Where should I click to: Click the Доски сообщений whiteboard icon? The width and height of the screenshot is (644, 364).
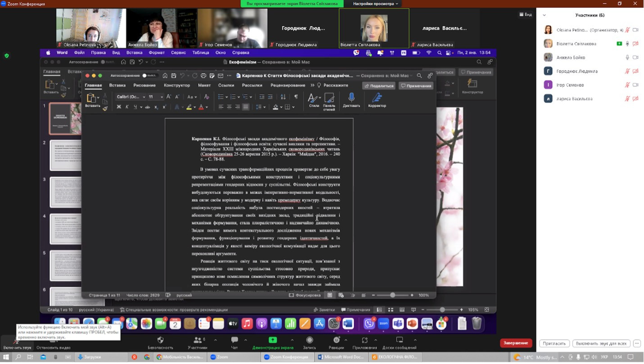pyautogui.click(x=399, y=340)
